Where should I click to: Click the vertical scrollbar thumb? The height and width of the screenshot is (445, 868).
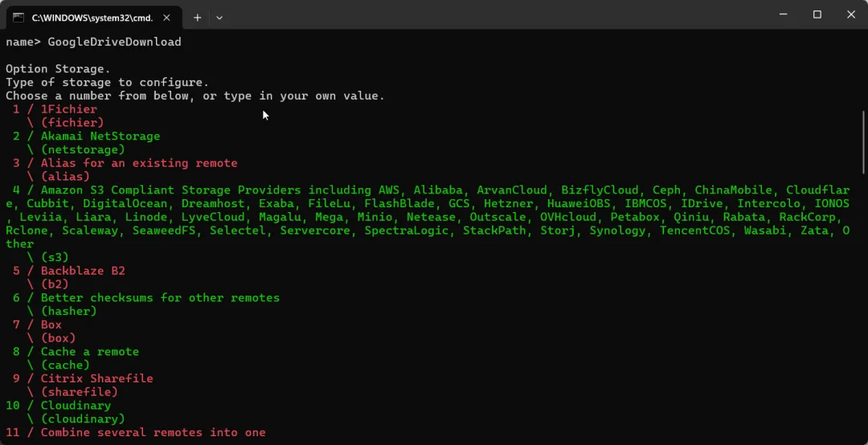click(865, 142)
